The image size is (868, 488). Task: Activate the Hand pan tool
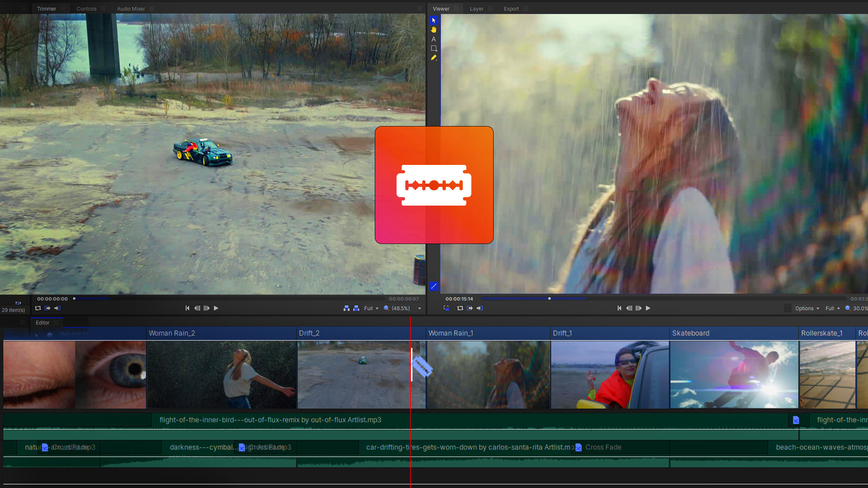[434, 30]
